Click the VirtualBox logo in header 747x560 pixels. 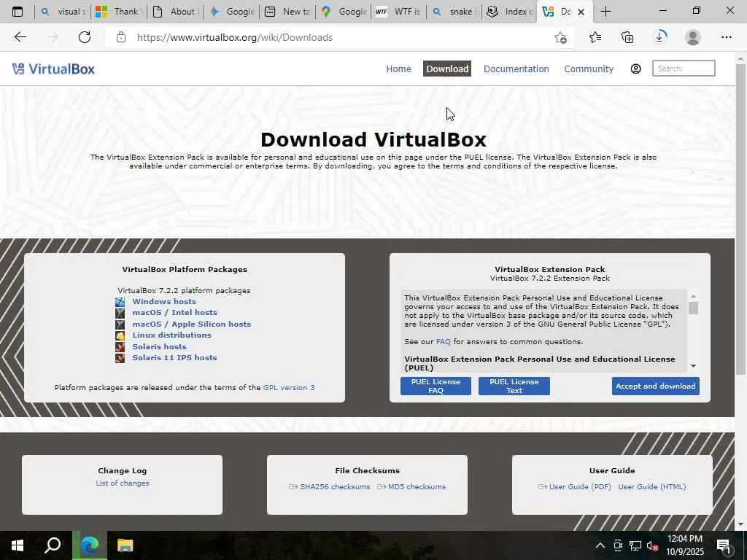53,69
